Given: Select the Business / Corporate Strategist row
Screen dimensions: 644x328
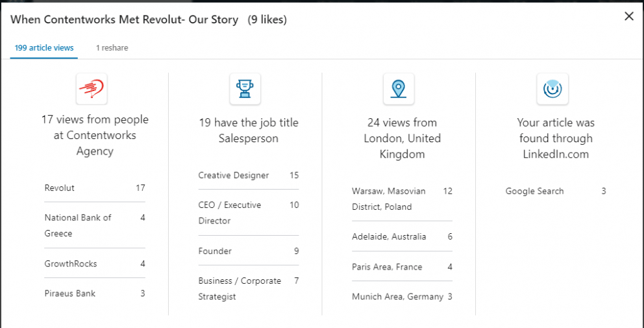Looking at the screenshot, I should pyautogui.click(x=249, y=288).
